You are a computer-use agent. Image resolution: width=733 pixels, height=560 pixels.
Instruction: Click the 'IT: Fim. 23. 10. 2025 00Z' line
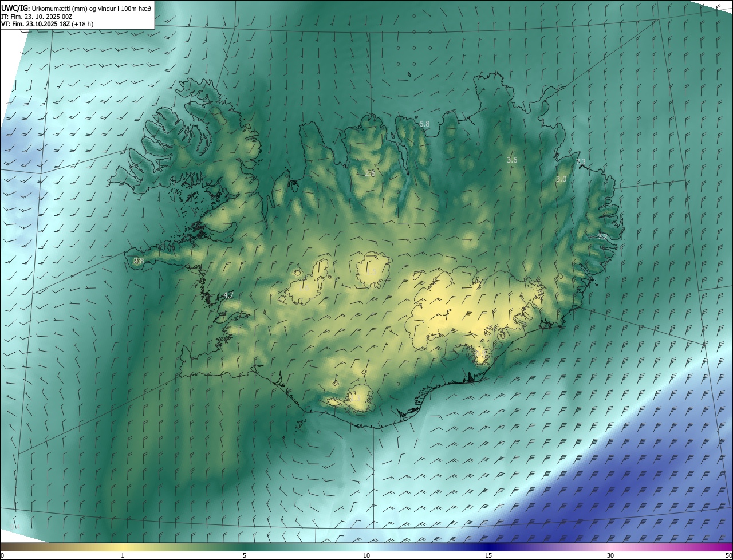[x=37, y=17]
